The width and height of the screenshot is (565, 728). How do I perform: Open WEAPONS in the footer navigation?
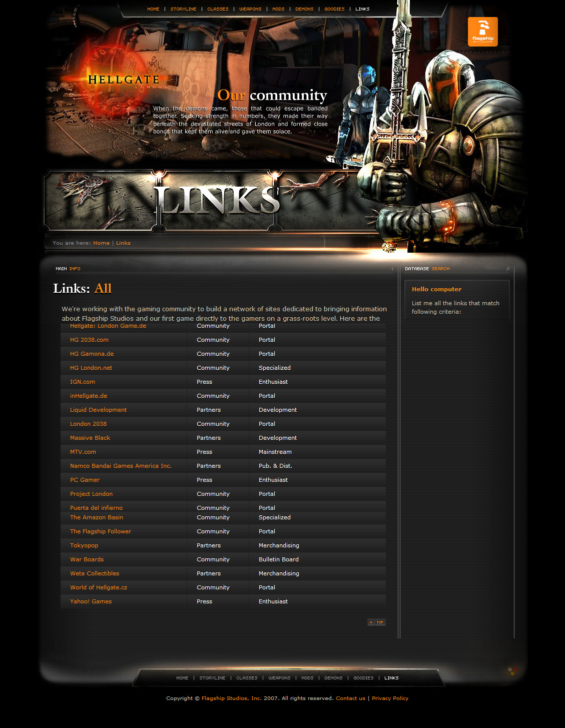pyautogui.click(x=279, y=678)
